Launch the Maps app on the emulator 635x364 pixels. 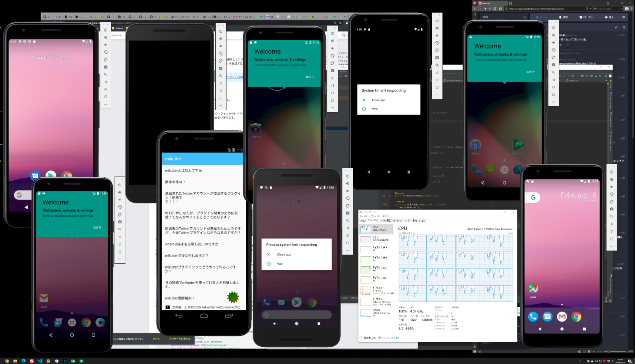point(533,288)
